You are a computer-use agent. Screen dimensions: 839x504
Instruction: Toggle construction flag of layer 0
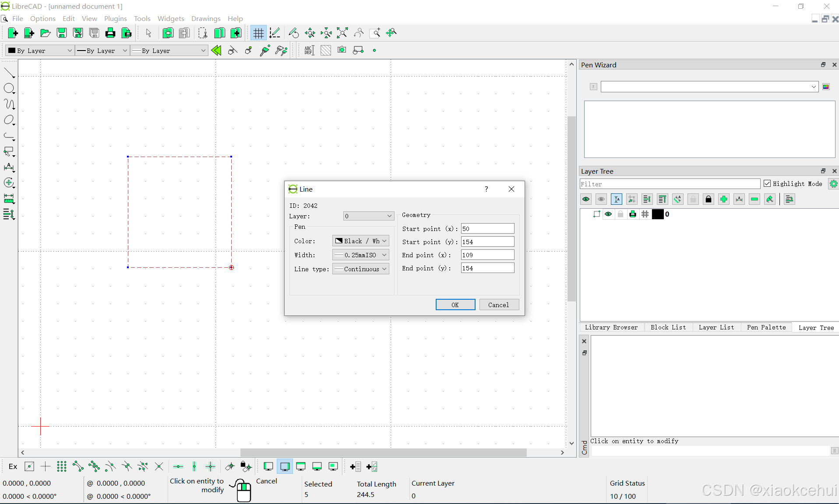(x=645, y=214)
